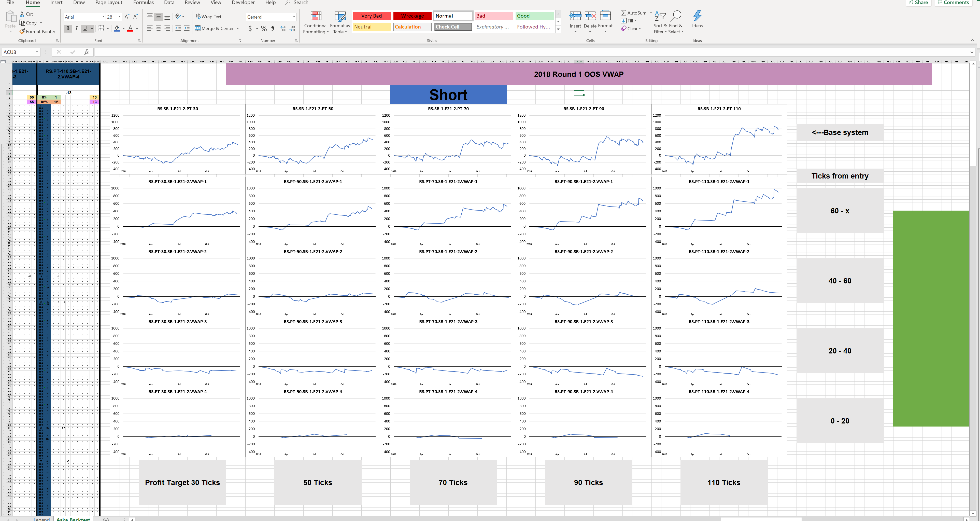Toggle Center horizontal alignment

pyautogui.click(x=158, y=29)
